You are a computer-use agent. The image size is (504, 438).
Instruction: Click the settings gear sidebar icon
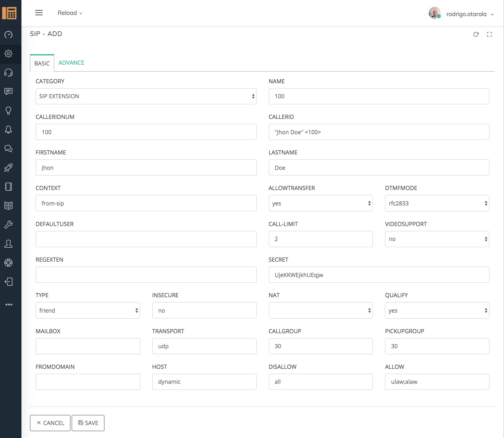pyautogui.click(x=9, y=54)
